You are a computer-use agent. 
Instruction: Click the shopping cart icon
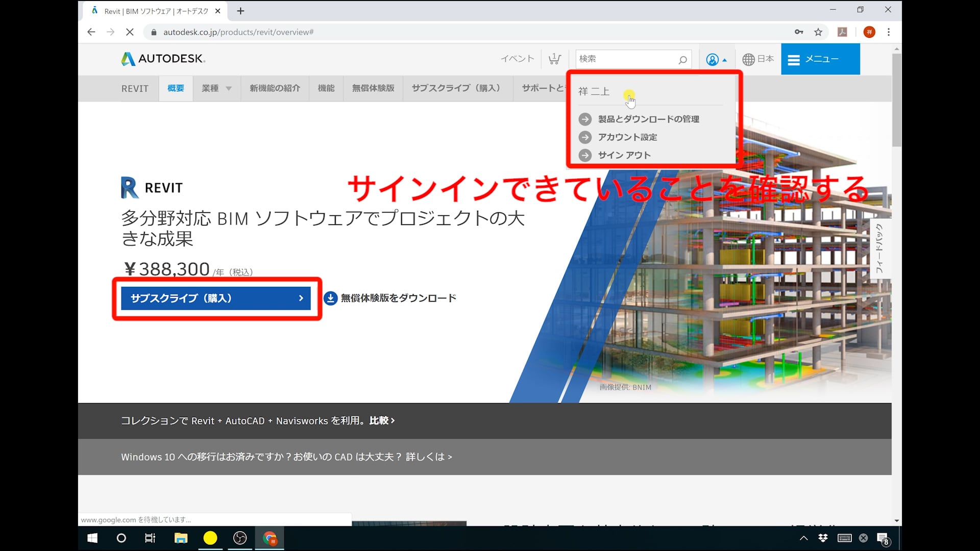pyautogui.click(x=554, y=59)
